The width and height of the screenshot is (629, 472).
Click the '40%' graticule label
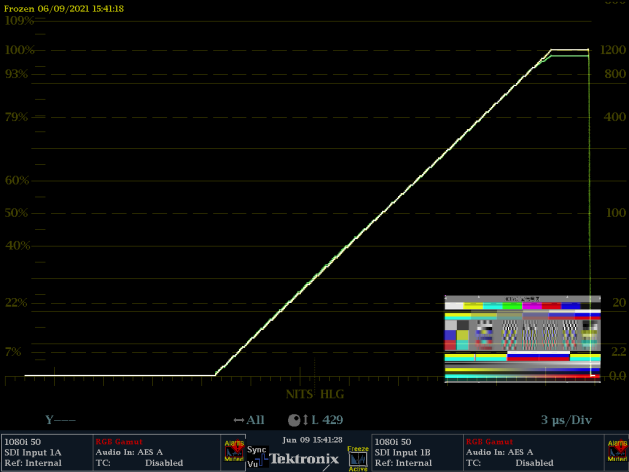point(17,245)
